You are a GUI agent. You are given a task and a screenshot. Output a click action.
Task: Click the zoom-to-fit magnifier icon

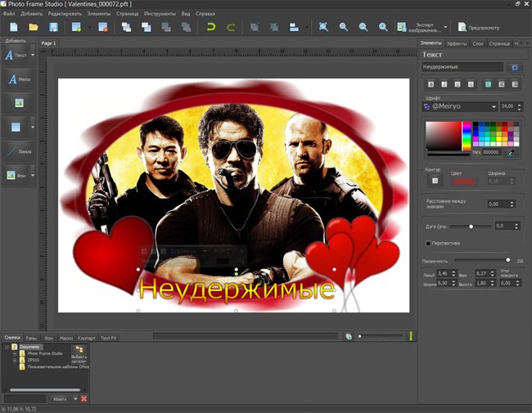click(x=323, y=27)
